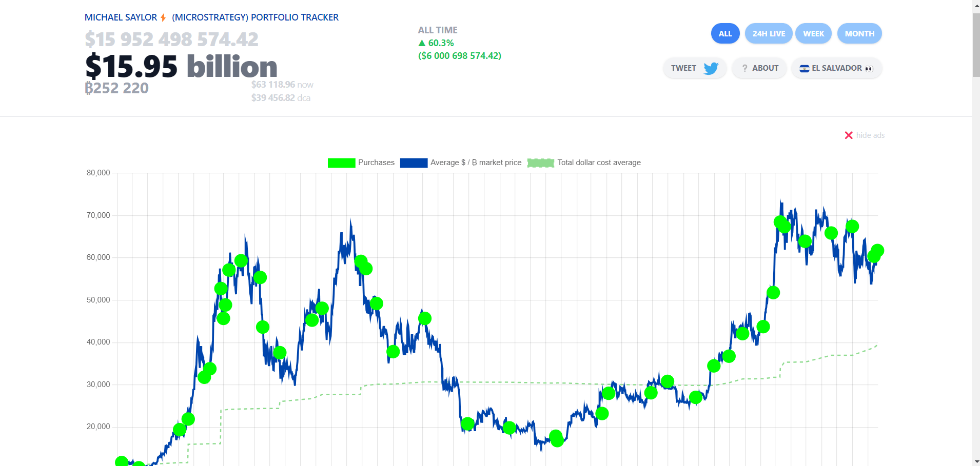The height and width of the screenshot is (466, 980).
Task: Open the ABOUT page button
Action: point(759,68)
